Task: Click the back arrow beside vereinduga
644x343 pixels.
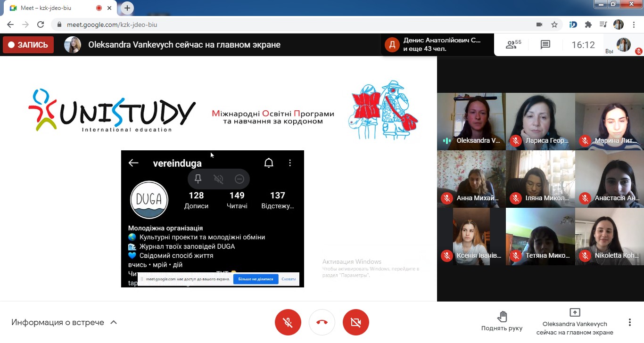Action: click(x=133, y=163)
